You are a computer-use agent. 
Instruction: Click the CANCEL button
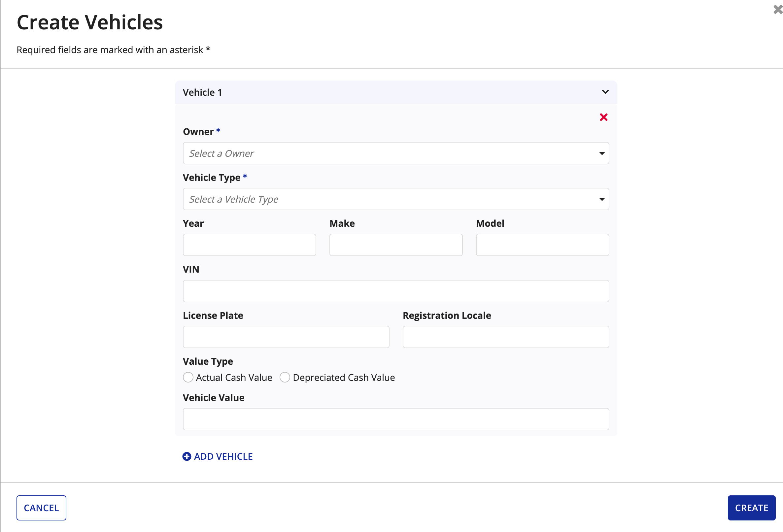42,508
